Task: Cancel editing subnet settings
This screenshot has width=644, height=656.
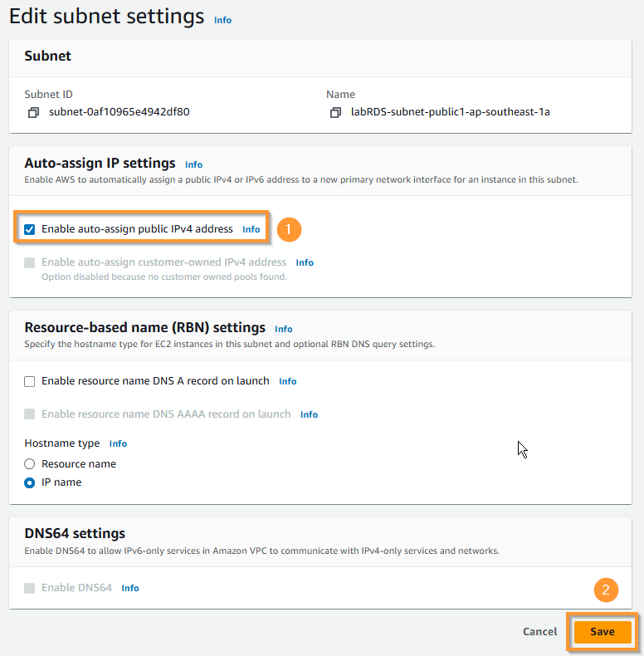Action: tap(539, 632)
